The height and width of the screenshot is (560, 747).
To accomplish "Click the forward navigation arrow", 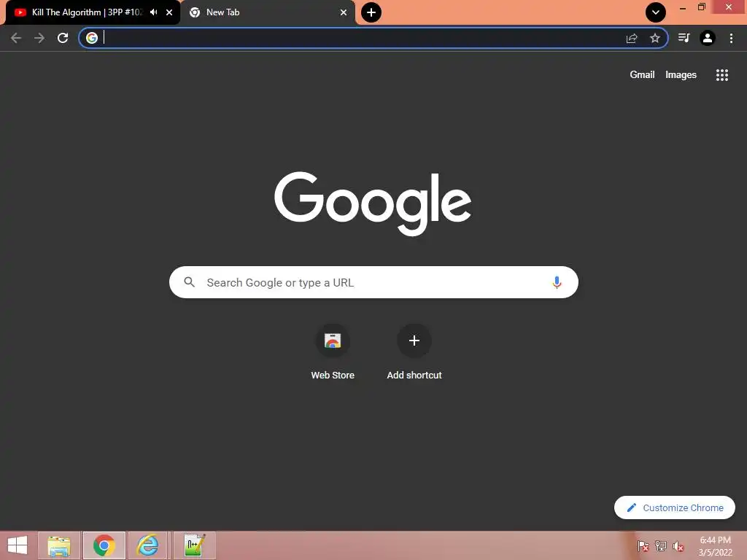I will (39, 38).
